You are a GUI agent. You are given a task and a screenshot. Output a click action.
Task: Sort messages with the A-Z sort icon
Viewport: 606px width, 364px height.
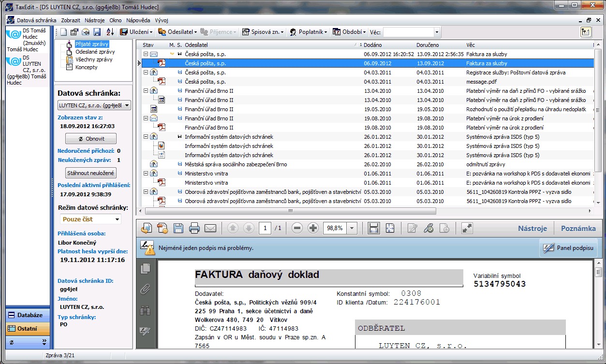pyautogui.click(x=110, y=32)
